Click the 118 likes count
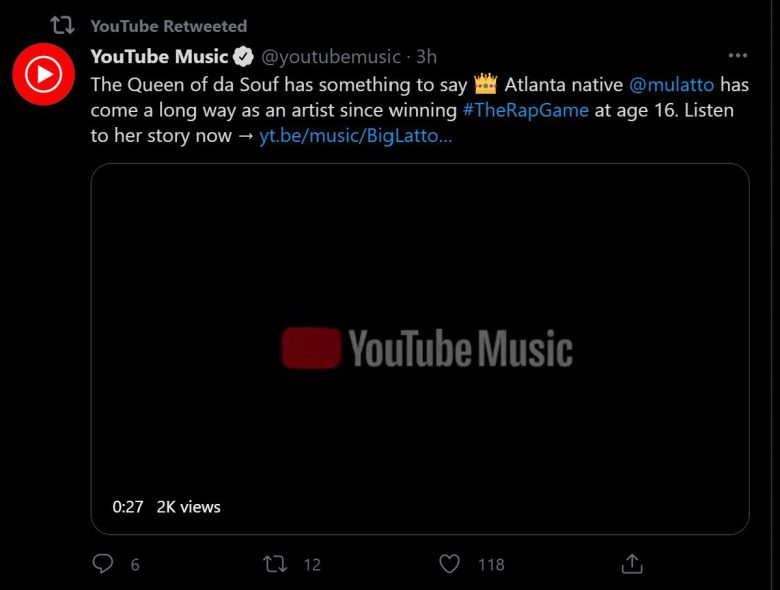Screen dimensions: 780x590 [x=491, y=565]
